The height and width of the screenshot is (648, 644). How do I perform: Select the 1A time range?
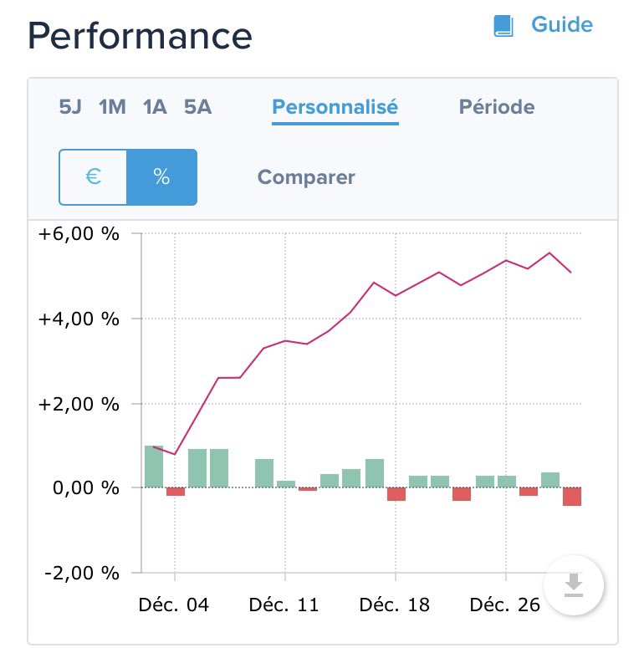coord(155,107)
